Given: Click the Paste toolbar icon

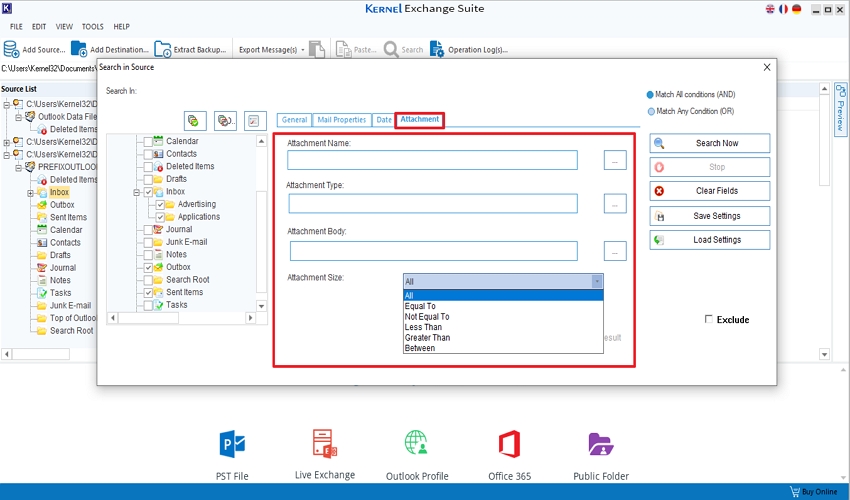Looking at the screenshot, I should click(343, 49).
